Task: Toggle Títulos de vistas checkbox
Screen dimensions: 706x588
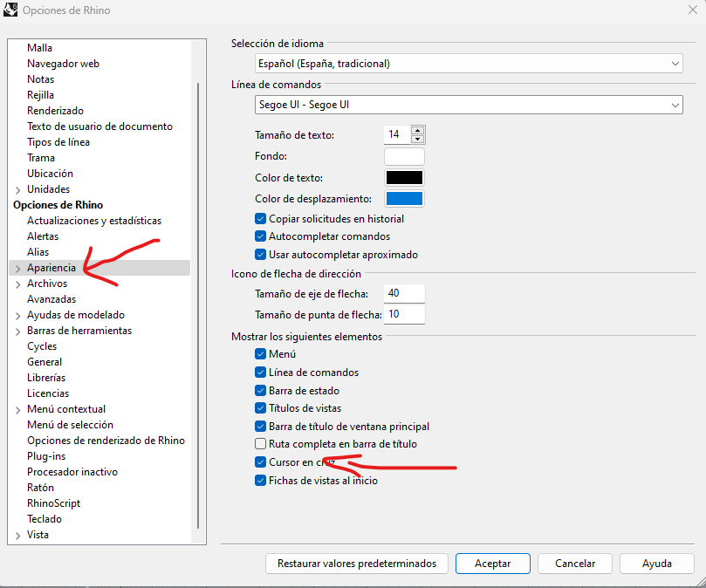Action: coord(260,408)
